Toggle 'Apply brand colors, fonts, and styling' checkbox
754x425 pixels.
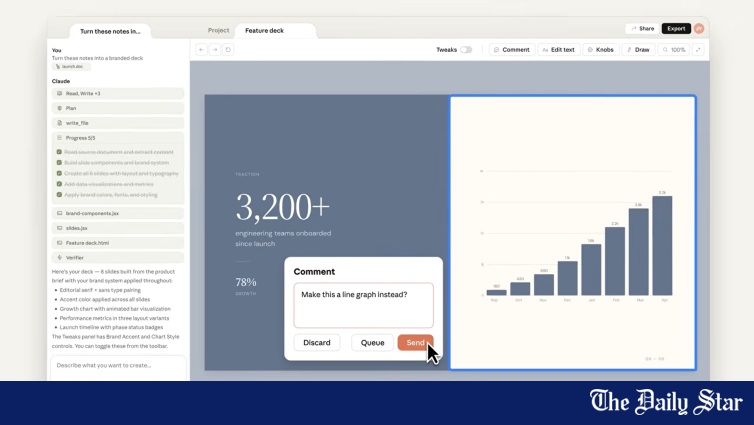click(59, 195)
